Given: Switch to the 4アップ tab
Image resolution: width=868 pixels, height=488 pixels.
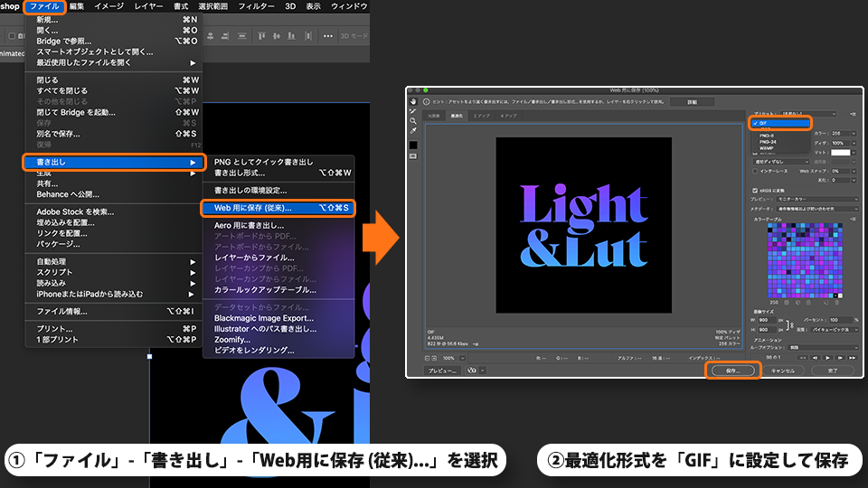Looking at the screenshot, I should (x=508, y=116).
